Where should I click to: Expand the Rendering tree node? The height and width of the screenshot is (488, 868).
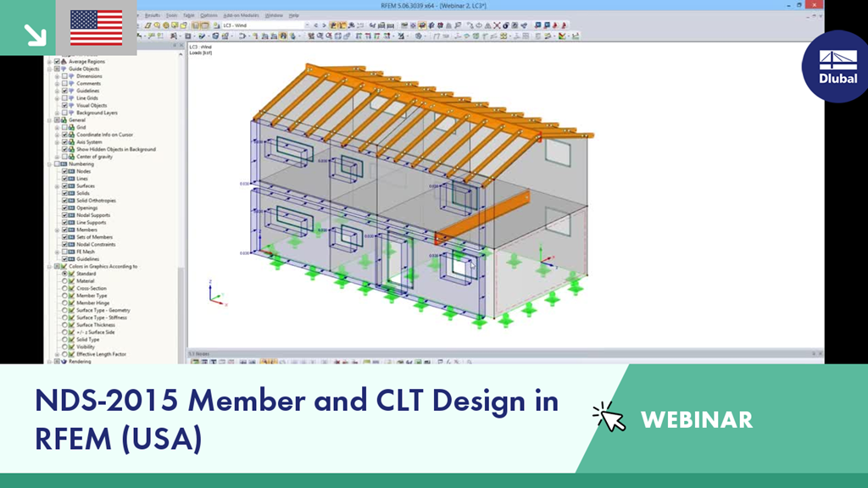coord(50,361)
